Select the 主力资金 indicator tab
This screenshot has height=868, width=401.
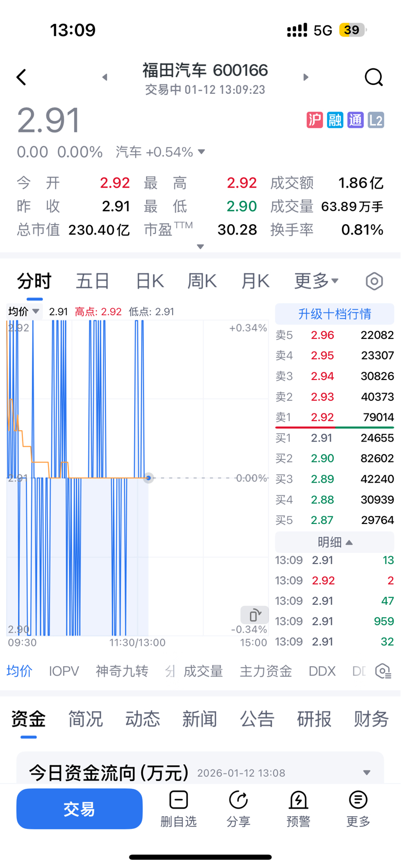click(266, 671)
